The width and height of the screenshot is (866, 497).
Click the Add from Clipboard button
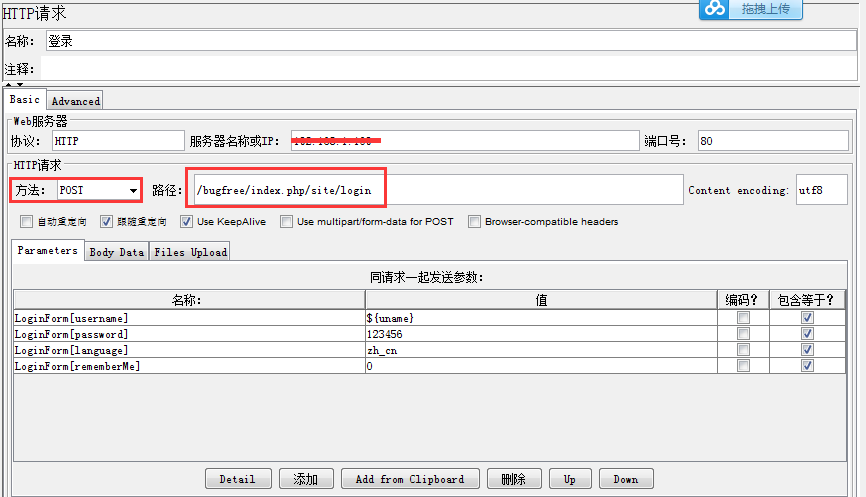410,479
